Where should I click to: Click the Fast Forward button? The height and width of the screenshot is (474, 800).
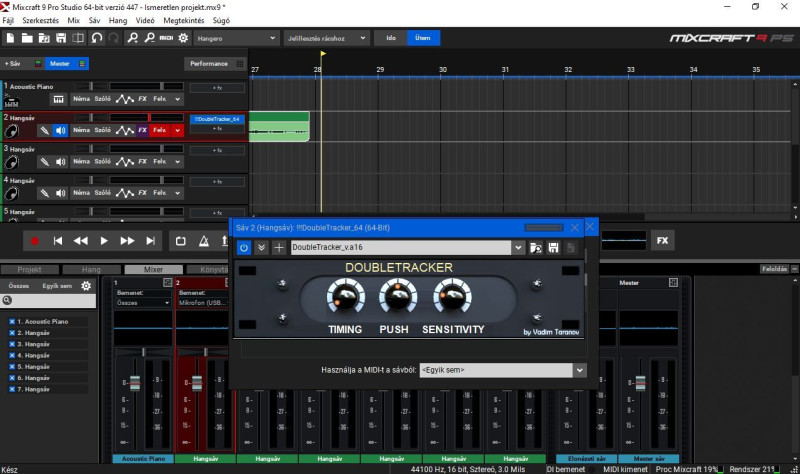pyautogui.click(x=127, y=241)
